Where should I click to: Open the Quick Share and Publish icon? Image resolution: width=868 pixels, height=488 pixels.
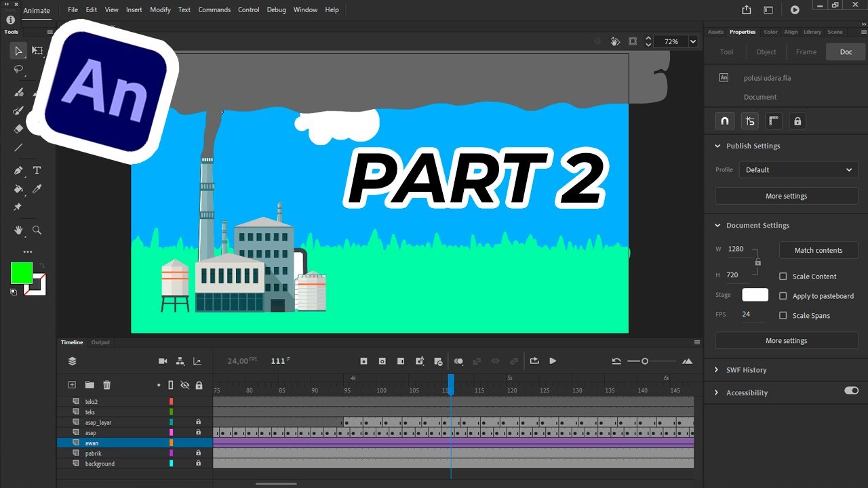coord(747,10)
